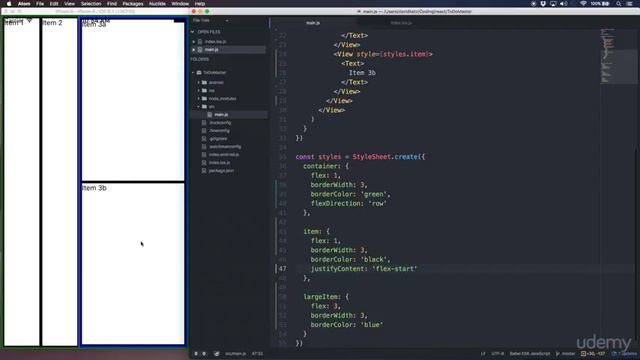This screenshot has height=360, width=640.
Task: Open the Selection menu
Action: click(x=91, y=4)
